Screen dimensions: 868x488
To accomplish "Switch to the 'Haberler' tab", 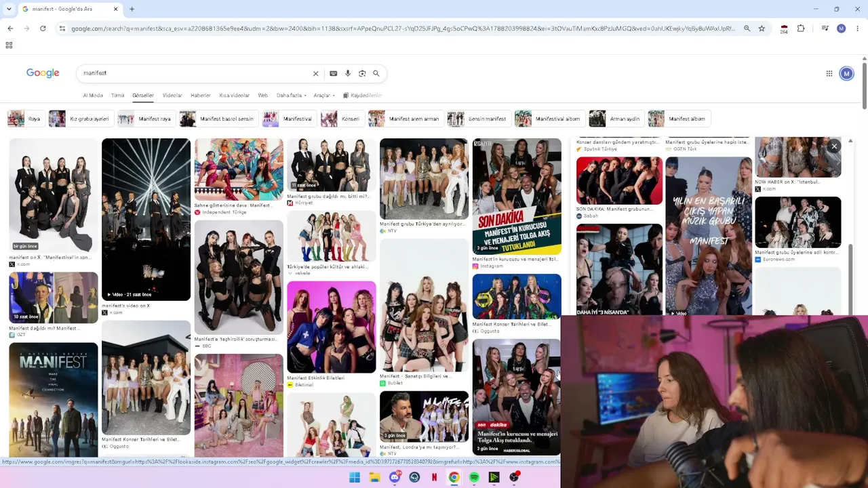I will pyautogui.click(x=201, y=96).
